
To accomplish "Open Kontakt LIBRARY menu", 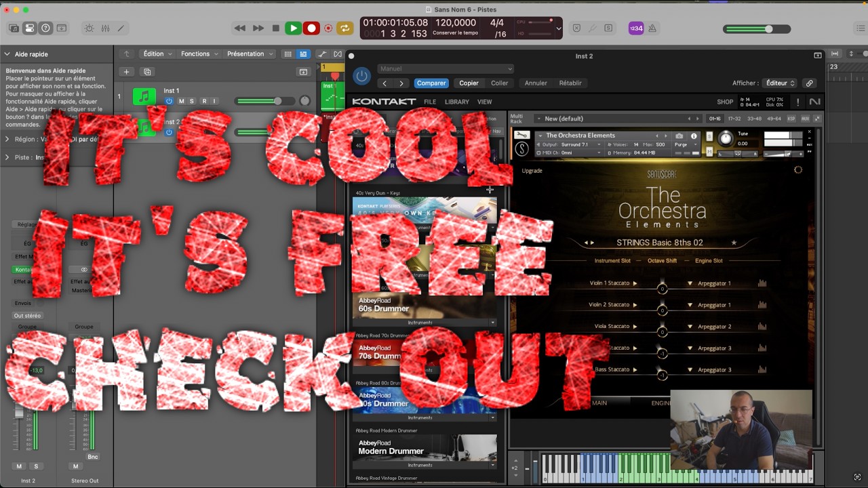I will point(456,102).
